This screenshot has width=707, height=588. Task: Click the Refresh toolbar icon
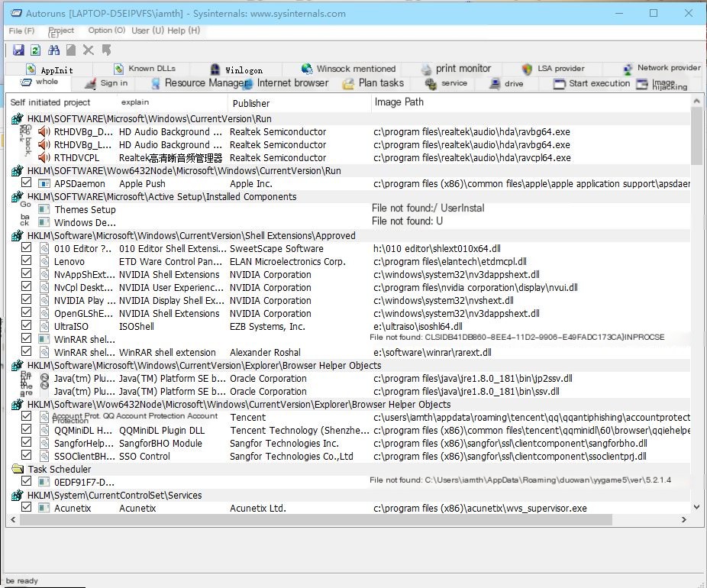tap(36, 50)
